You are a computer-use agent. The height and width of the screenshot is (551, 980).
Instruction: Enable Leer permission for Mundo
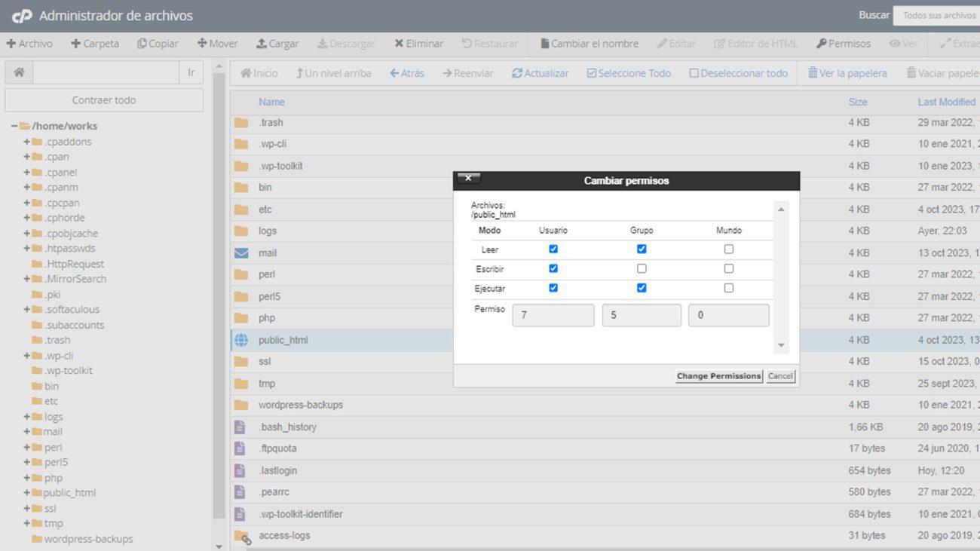pyautogui.click(x=728, y=249)
